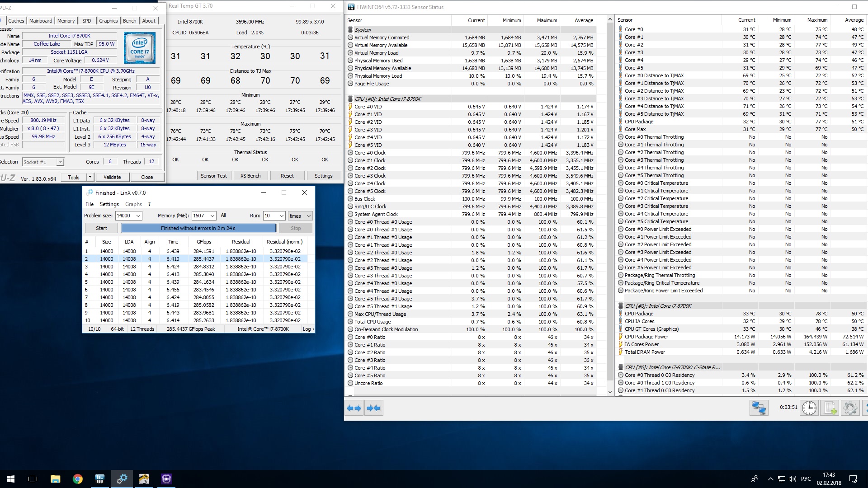Screen dimensions: 868x488
Task: Open the LinX Memory (MiB) dropdown
Action: click(212, 216)
